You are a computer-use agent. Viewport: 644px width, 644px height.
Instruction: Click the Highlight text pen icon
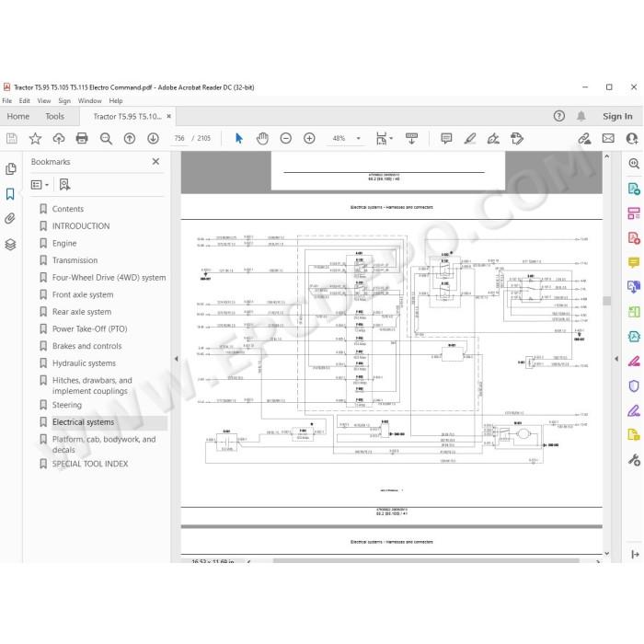pyautogui.click(x=470, y=138)
